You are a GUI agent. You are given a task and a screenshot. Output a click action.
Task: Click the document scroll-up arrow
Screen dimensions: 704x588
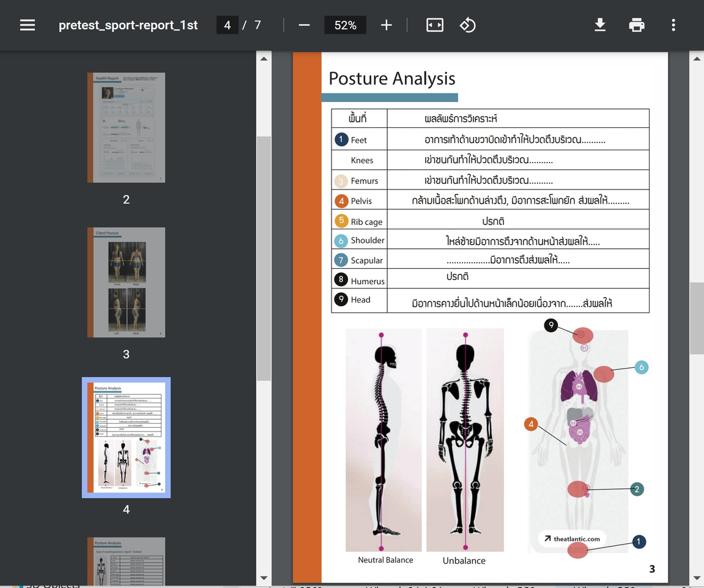click(x=697, y=59)
